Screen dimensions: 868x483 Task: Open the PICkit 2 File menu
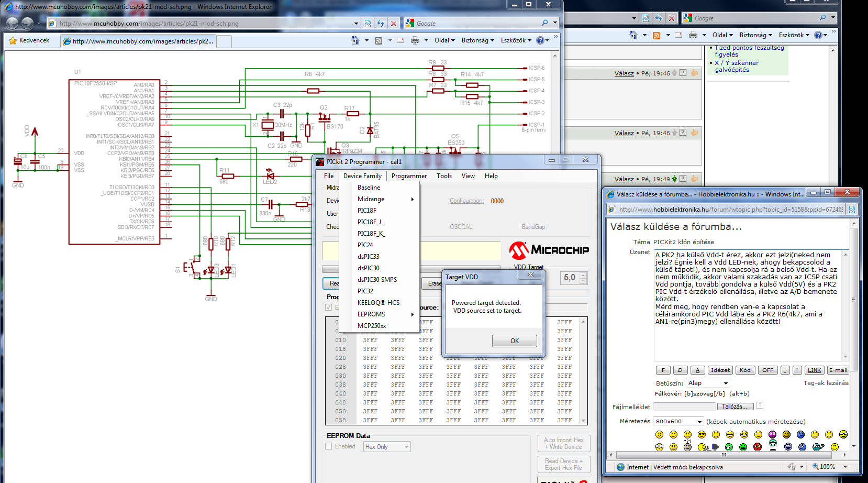coord(329,176)
